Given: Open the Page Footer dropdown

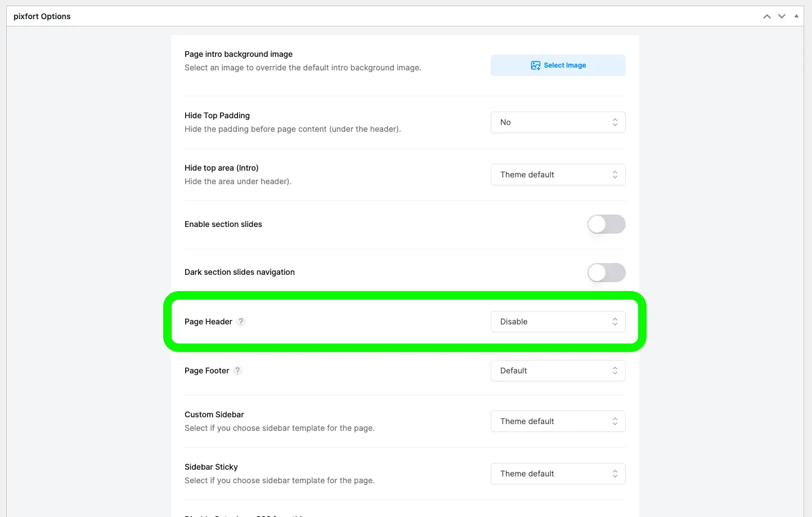Looking at the screenshot, I should point(558,371).
